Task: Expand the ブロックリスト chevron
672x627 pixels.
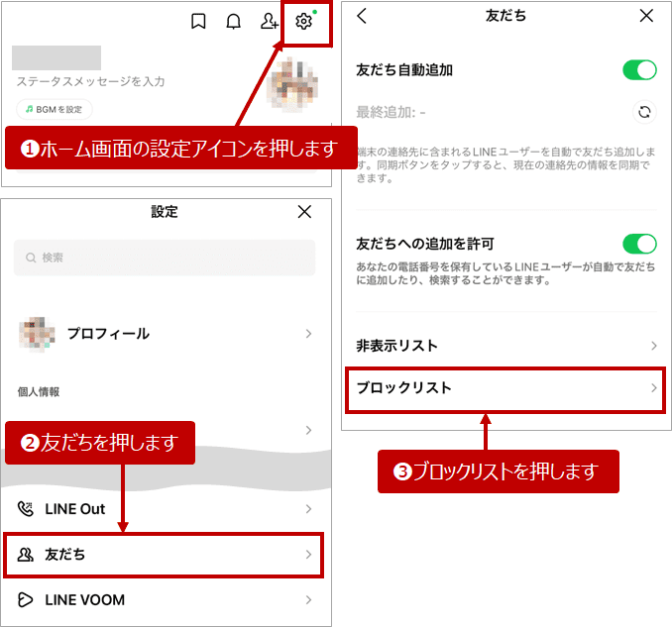Action: point(653,388)
